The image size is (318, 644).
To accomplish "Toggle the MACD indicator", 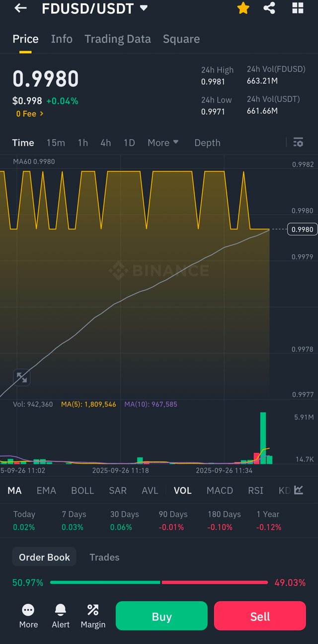I will 220,491.
